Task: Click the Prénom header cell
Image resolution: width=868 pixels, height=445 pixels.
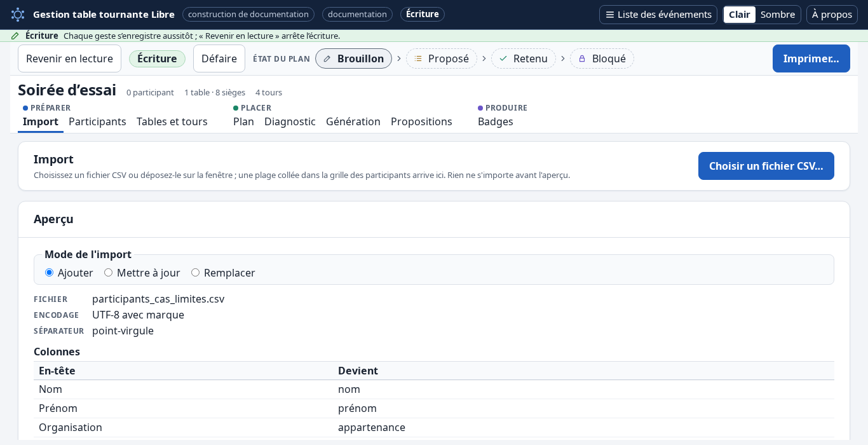Action: (183, 408)
